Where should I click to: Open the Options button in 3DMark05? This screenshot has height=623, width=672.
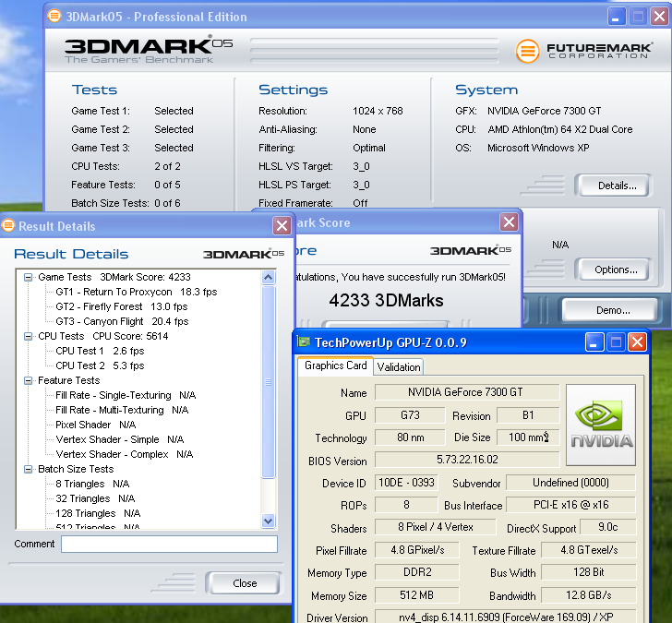[614, 270]
